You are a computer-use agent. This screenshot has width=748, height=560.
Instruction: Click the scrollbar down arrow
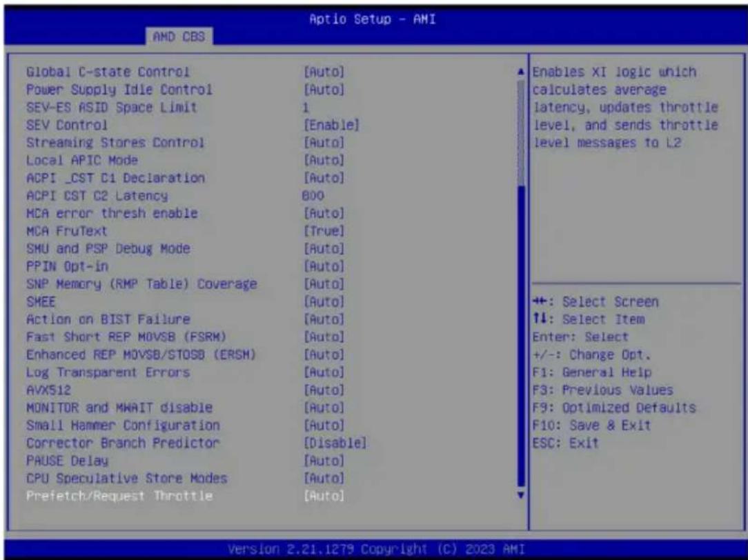(x=521, y=496)
